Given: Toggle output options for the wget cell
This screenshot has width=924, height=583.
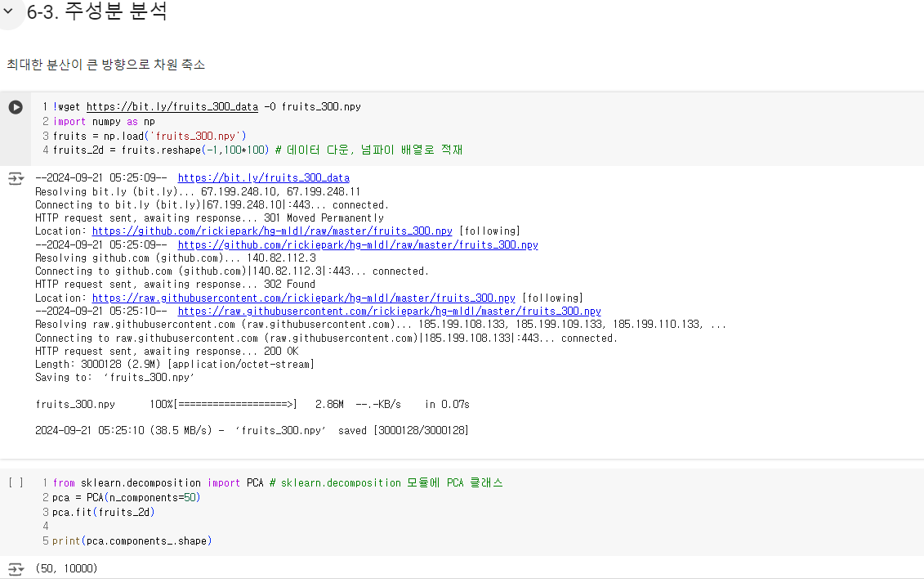Looking at the screenshot, I should pos(16,178).
